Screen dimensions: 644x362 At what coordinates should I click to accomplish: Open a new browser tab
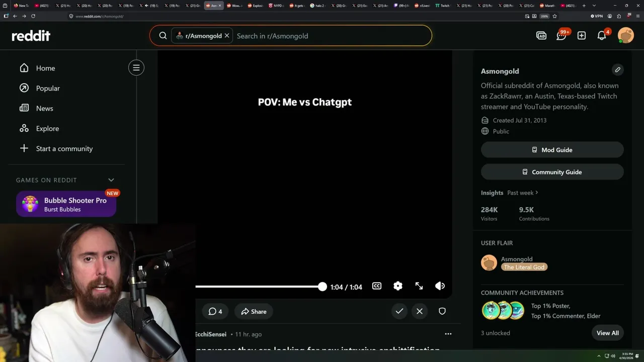tap(584, 6)
